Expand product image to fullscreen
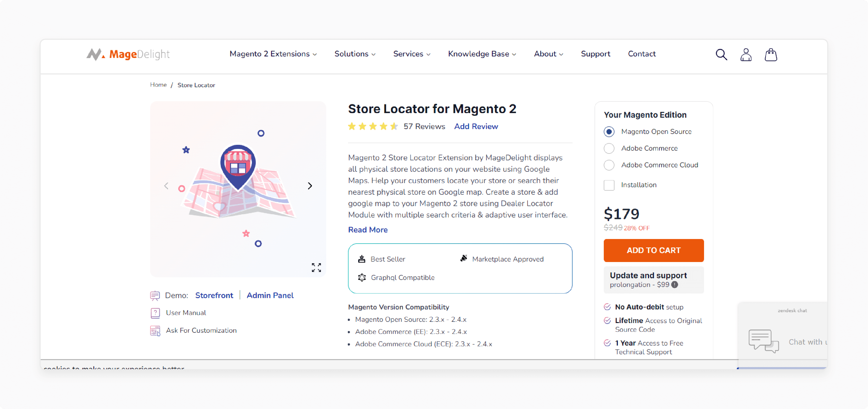 tap(316, 268)
